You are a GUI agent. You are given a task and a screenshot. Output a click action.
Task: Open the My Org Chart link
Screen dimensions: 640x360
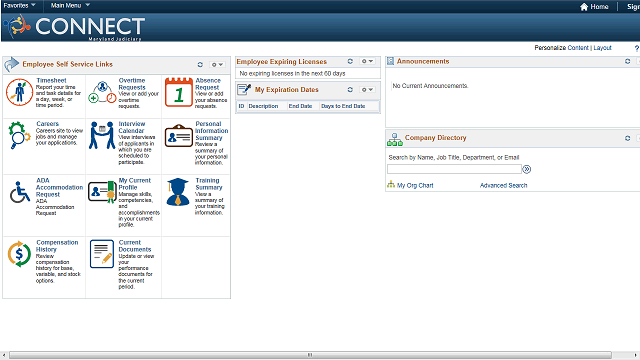click(x=415, y=185)
